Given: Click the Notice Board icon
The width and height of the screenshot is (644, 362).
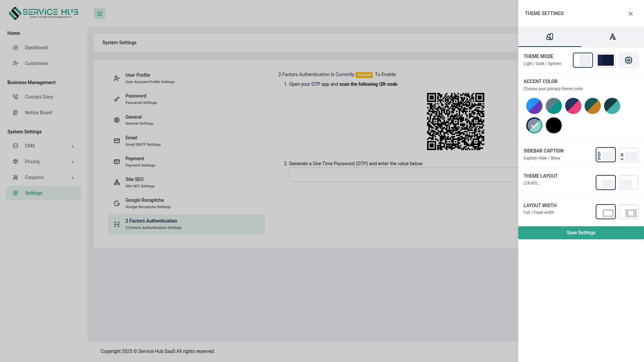Looking at the screenshot, I should coord(15,113).
